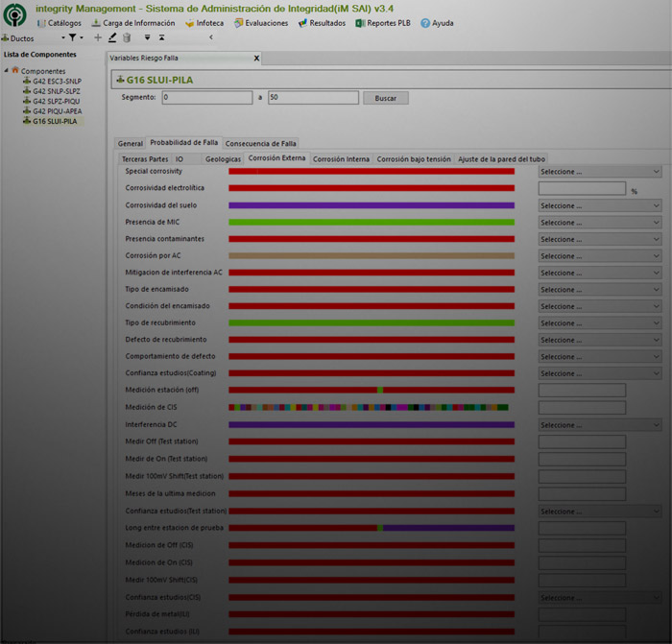The height and width of the screenshot is (644, 672).
Task: Open the Special corrosivity dropdown
Action: pyautogui.click(x=599, y=172)
